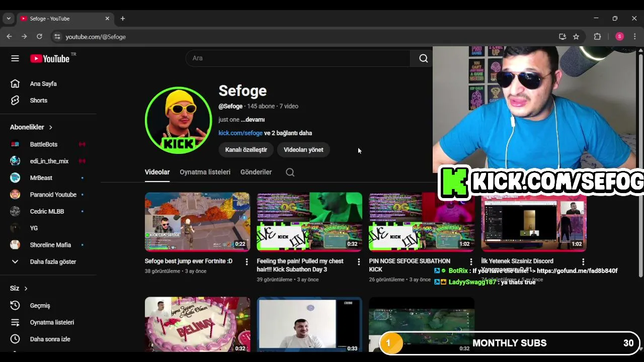This screenshot has height=362, width=644.
Task: Click Videoları yönet button
Action: click(303, 150)
